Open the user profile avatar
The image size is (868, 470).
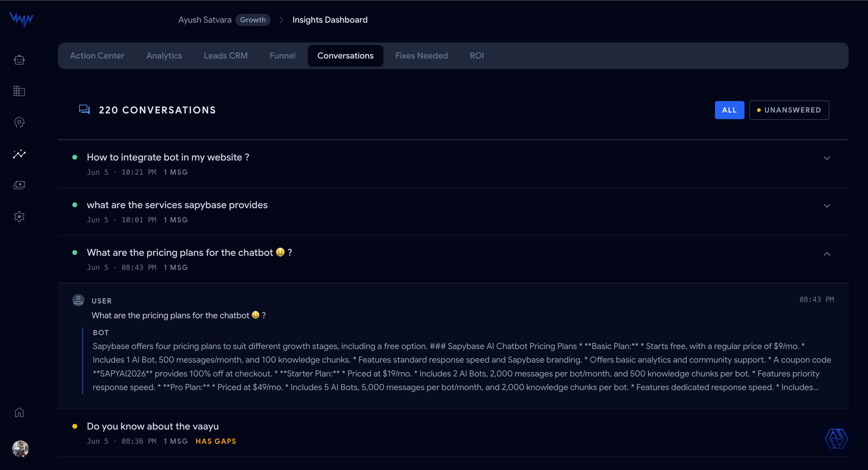click(x=20, y=448)
